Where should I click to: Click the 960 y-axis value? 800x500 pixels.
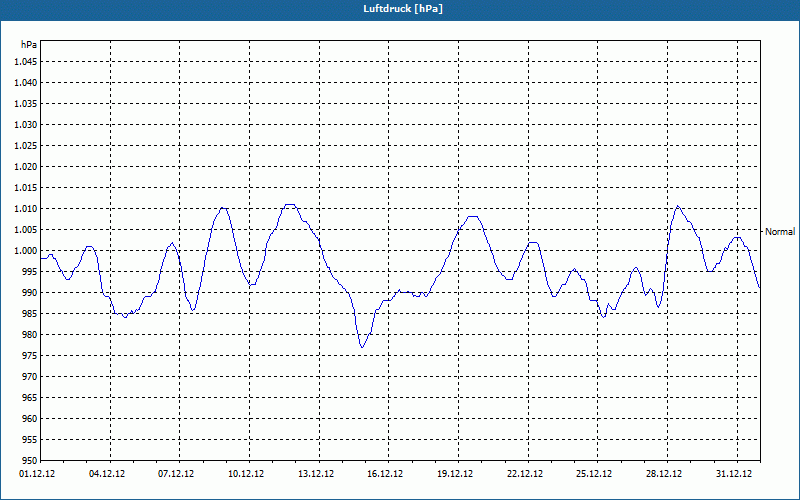click(x=30, y=418)
